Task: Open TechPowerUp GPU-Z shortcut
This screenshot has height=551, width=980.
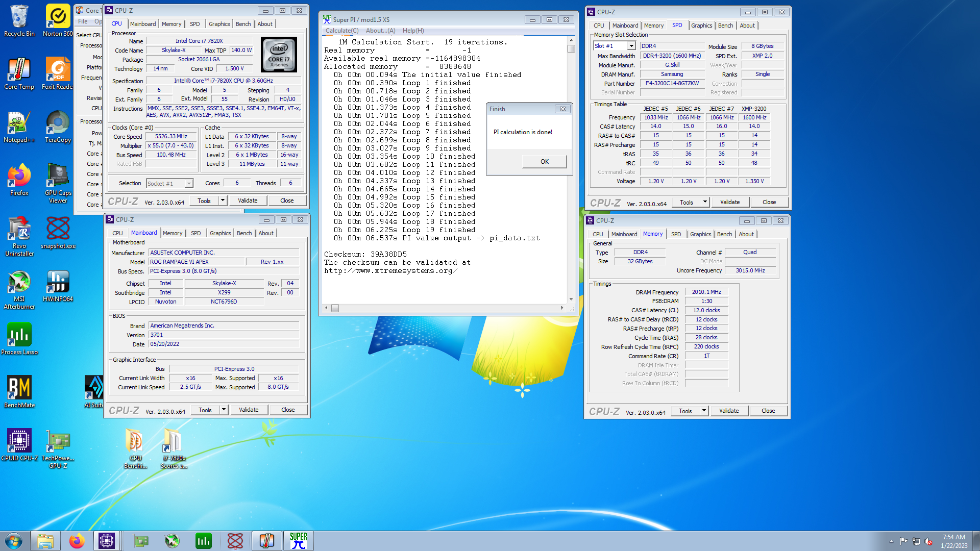Action: [x=58, y=448]
